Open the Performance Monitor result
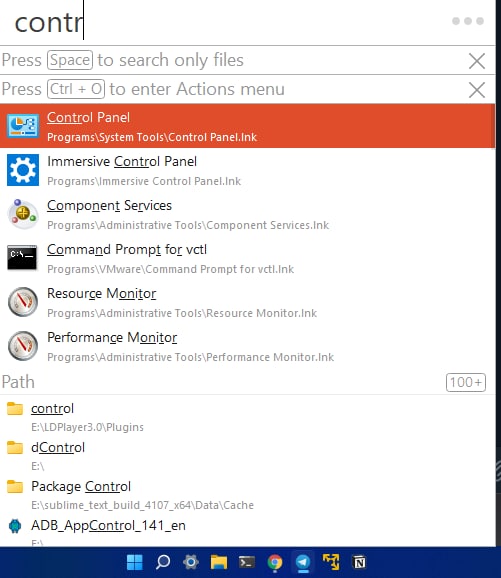Screen dimensions: 501x578 tap(247, 347)
